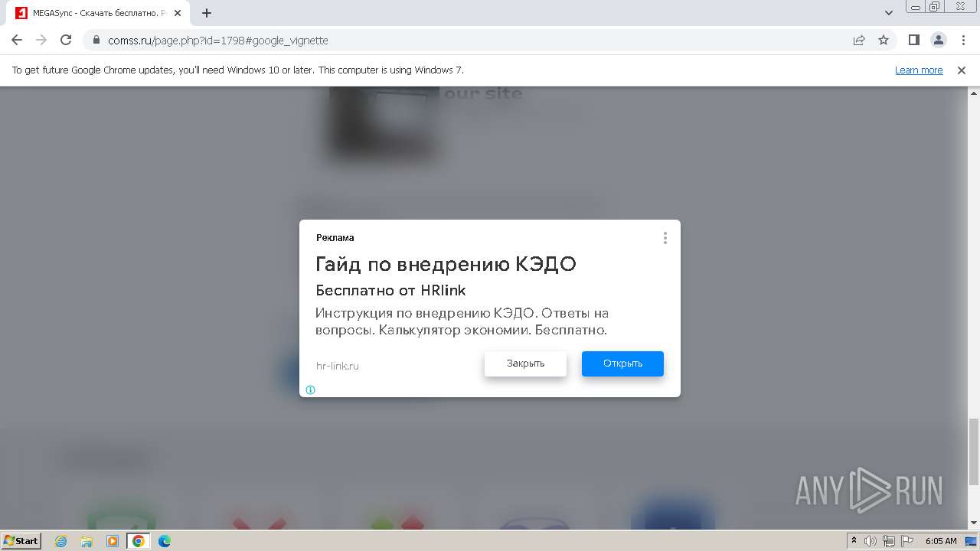Open the Action Center flag icon

(x=906, y=541)
